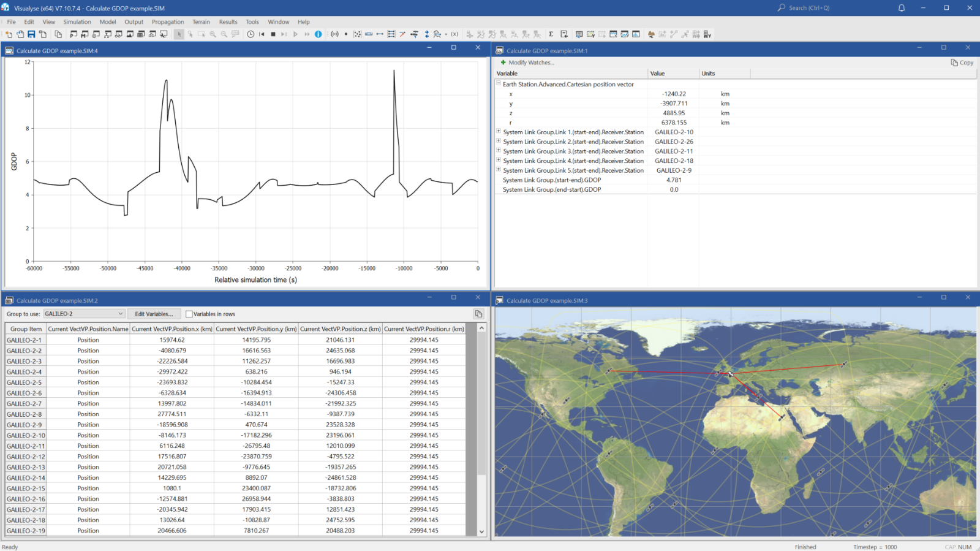The image size is (980, 551).
Task: Select the GALILEO-2-10 table row header
Action: click(x=26, y=435)
